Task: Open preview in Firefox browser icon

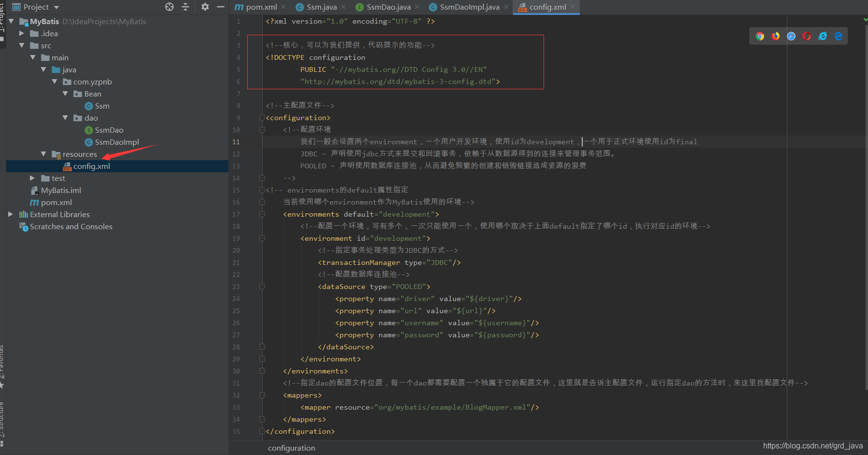Action: [x=775, y=36]
